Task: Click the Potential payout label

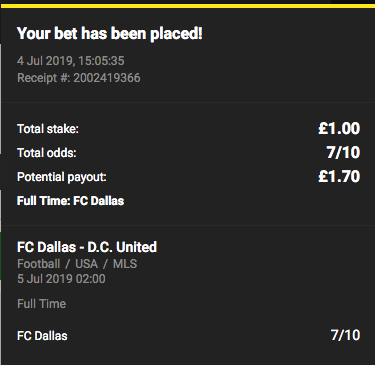Action: pyautogui.click(x=62, y=177)
